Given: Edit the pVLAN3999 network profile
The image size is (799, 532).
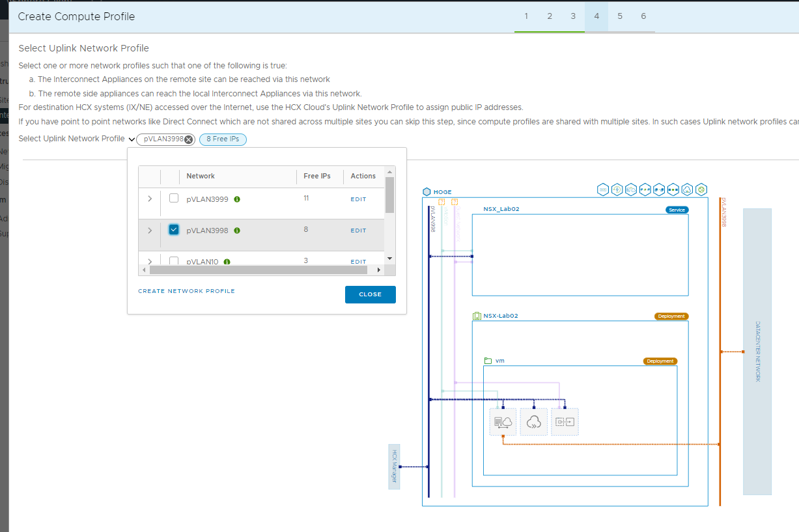Looking at the screenshot, I should tap(358, 199).
